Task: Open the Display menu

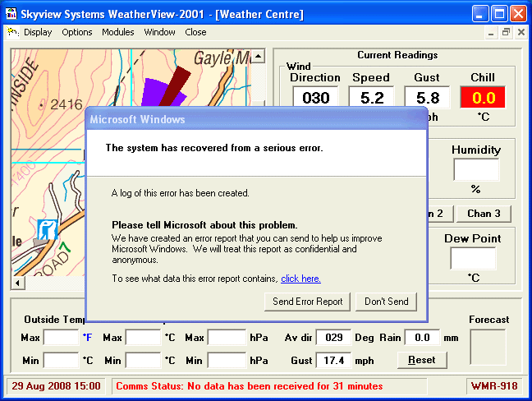Action: point(38,33)
